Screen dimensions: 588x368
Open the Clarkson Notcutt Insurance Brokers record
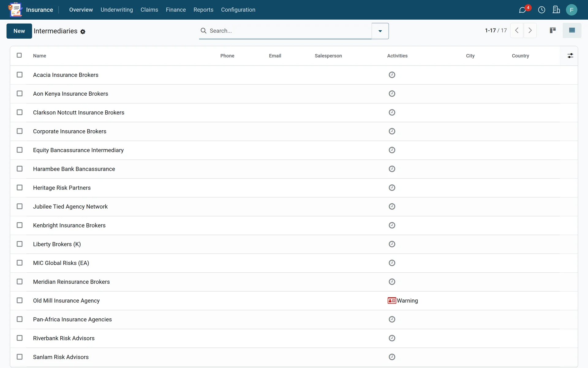[79, 113]
